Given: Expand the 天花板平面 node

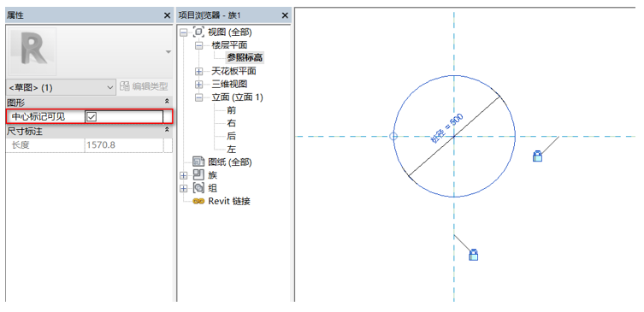Looking at the screenshot, I should pos(199,72).
